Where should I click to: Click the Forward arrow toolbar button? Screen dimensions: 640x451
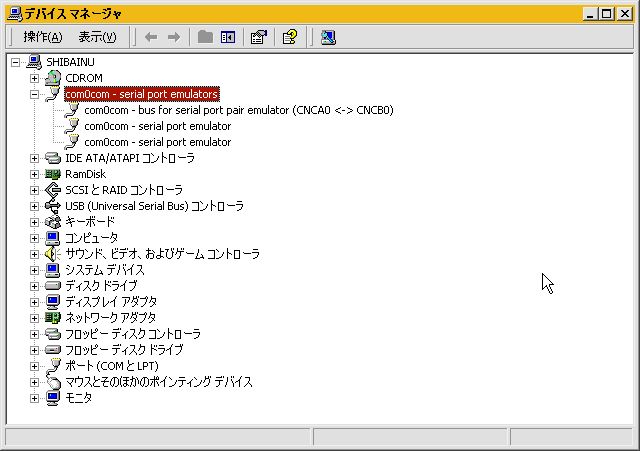[174, 38]
